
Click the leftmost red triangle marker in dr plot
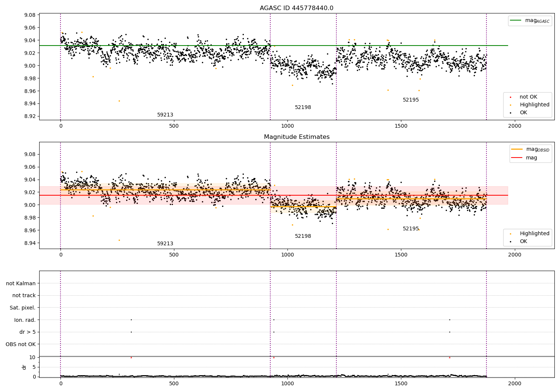click(x=131, y=358)
